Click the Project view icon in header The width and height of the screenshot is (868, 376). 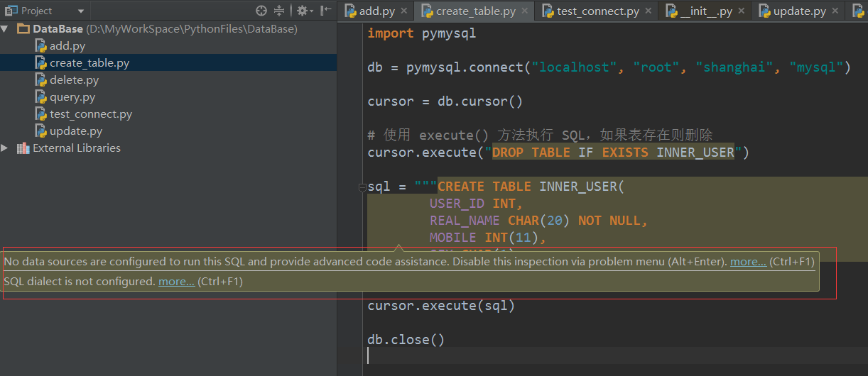coord(11,11)
